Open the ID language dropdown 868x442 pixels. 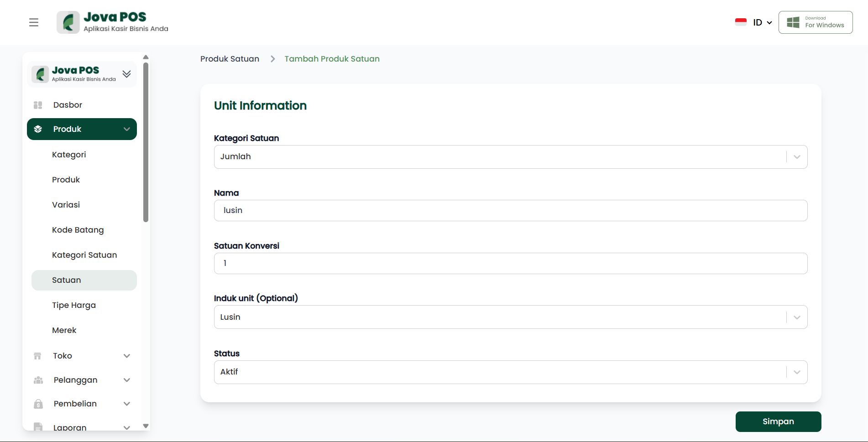click(x=762, y=22)
